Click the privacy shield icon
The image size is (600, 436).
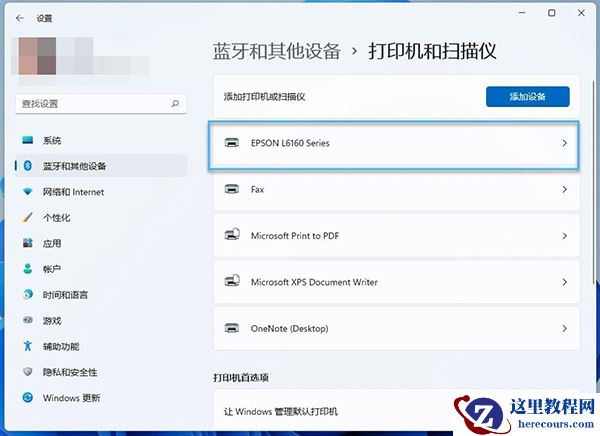coord(28,372)
